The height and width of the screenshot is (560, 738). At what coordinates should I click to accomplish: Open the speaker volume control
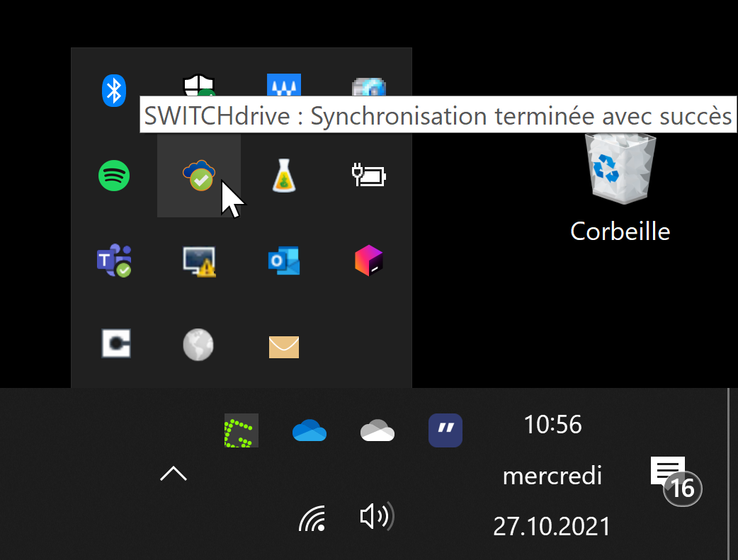pyautogui.click(x=377, y=518)
